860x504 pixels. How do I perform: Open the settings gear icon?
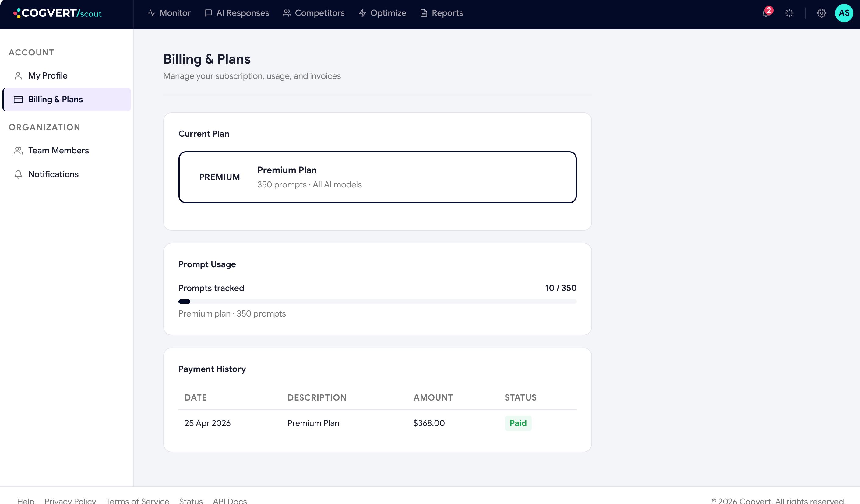821,13
